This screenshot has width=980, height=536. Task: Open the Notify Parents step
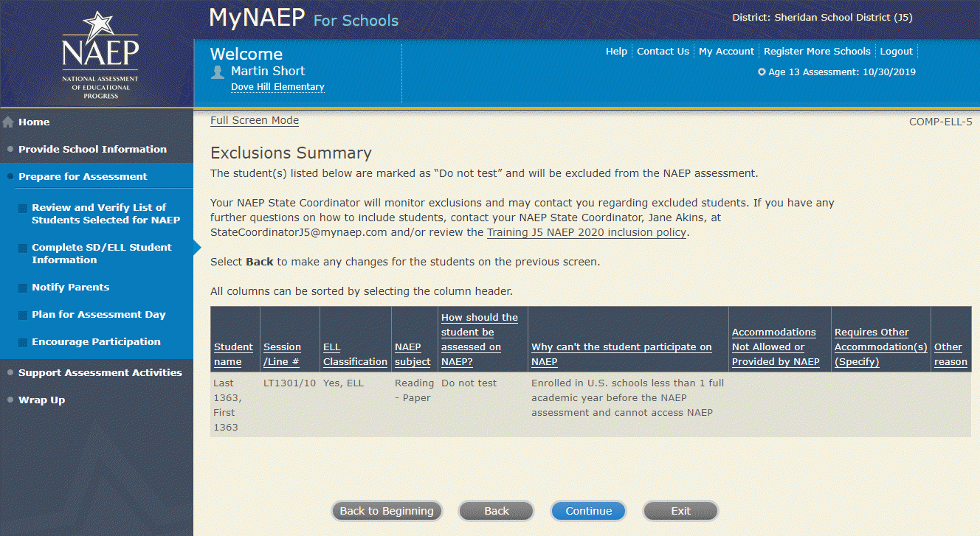coord(70,287)
